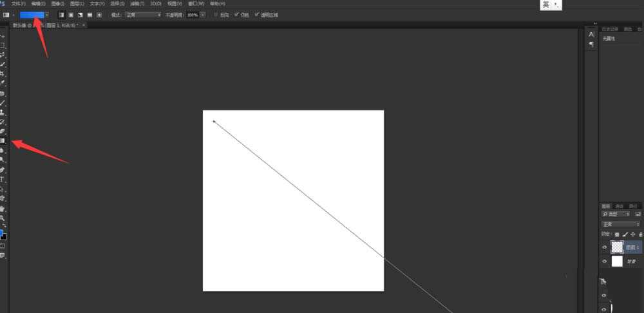Toggle the Reverse (反向) checkbox
Image resolution: width=644 pixels, height=313 pixels.
coord(216,14)
